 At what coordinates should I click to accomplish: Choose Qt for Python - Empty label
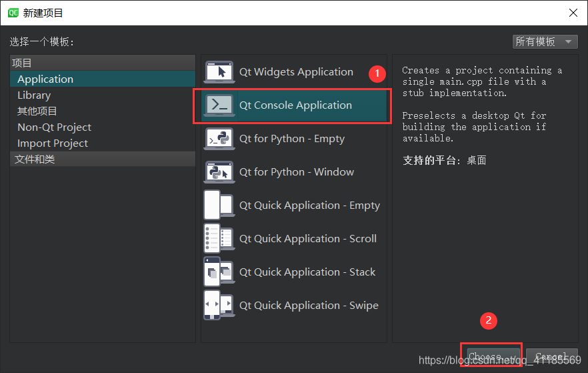[292, 139]
